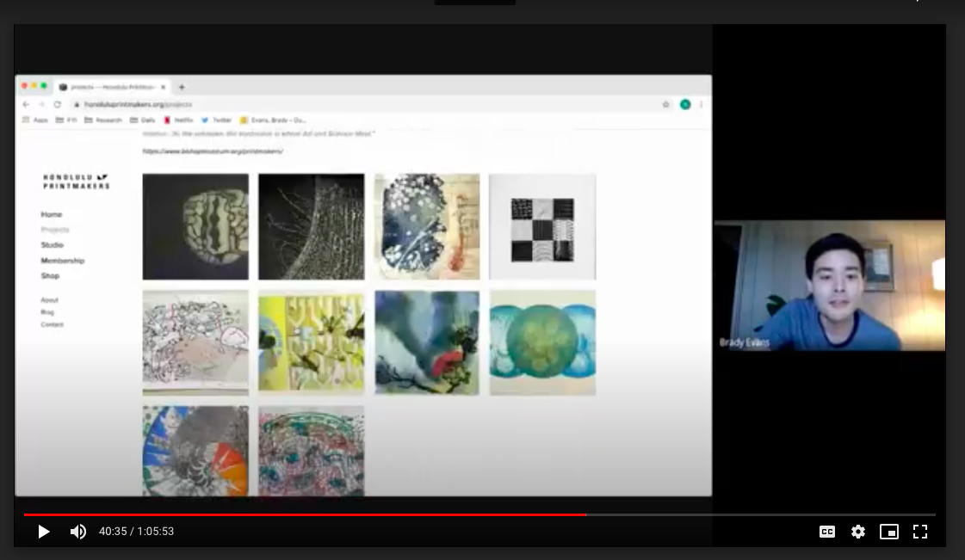The height and width of the screenshot is (560, 965).
Task: Open the Twitter bookmark
Action: point(216,120)
